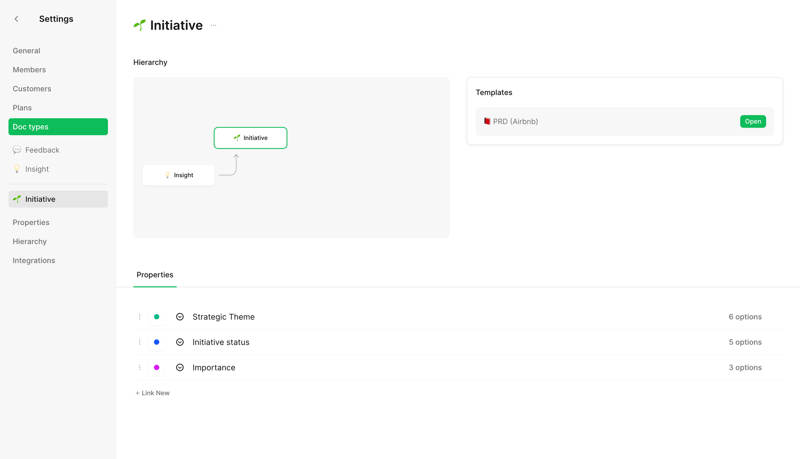Open the General settings page
800x459 pixels.
(x=27, y=50)
